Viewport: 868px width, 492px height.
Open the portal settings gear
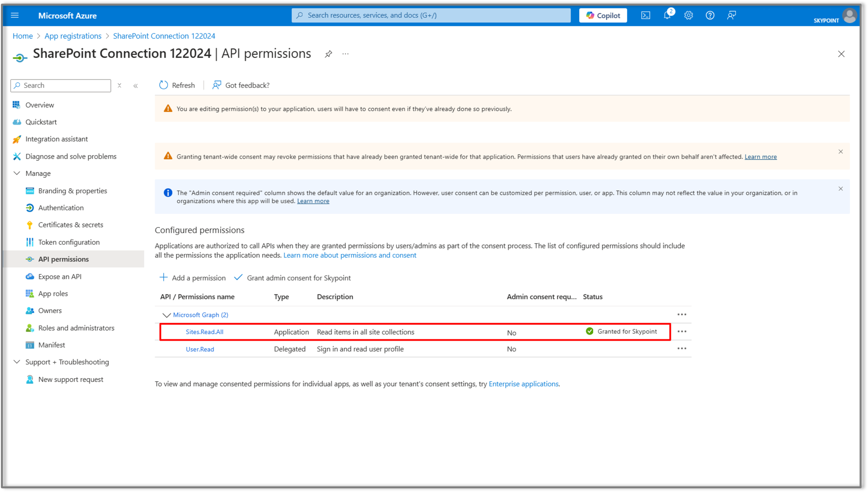click(x=689, y=15)
